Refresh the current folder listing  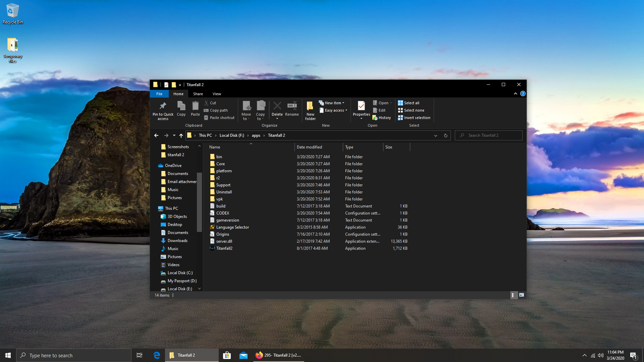click(445, 135)
